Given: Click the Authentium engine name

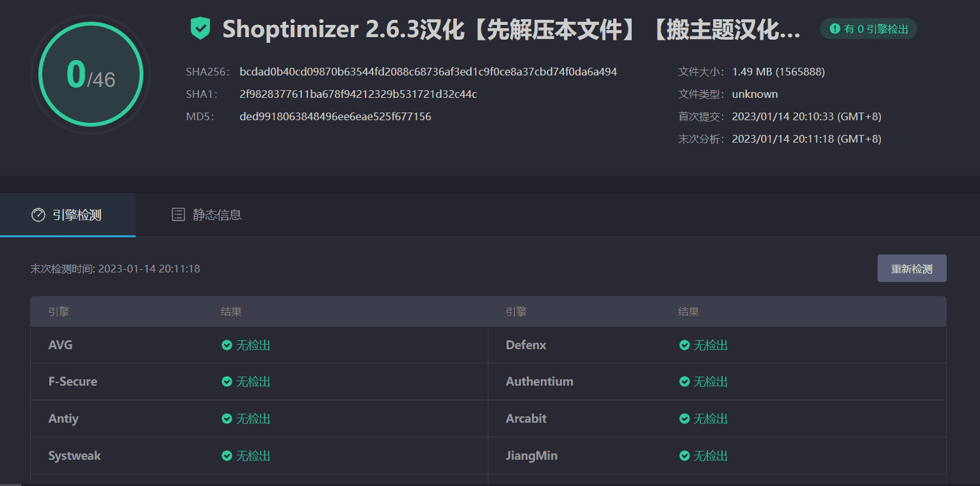Looking at the screenshot, I should [540, 382].
